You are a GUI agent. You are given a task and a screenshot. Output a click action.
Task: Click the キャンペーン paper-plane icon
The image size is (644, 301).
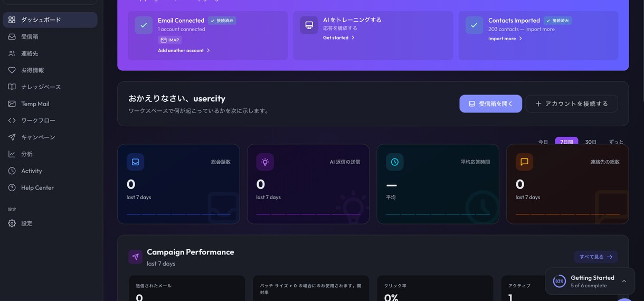(x=12, y=137)
